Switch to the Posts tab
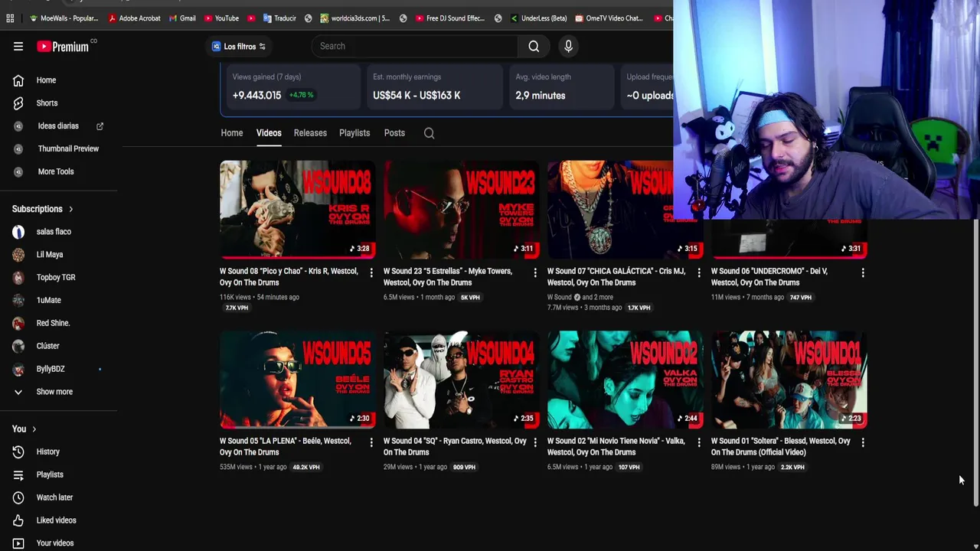 click(x=394, y=133)
